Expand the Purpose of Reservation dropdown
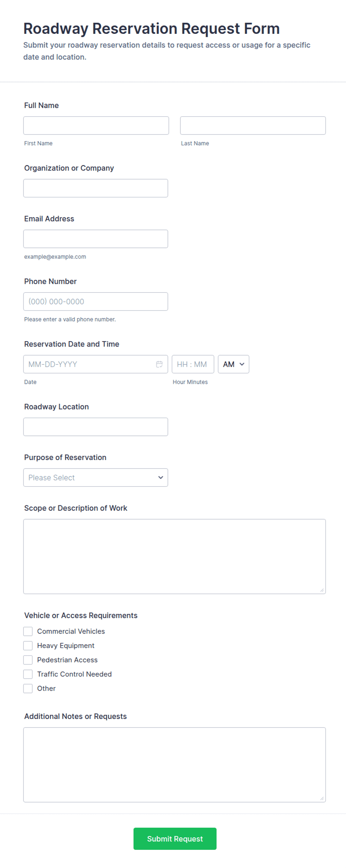346x868 pixels. pyautogui.click(x=96, y=477)
